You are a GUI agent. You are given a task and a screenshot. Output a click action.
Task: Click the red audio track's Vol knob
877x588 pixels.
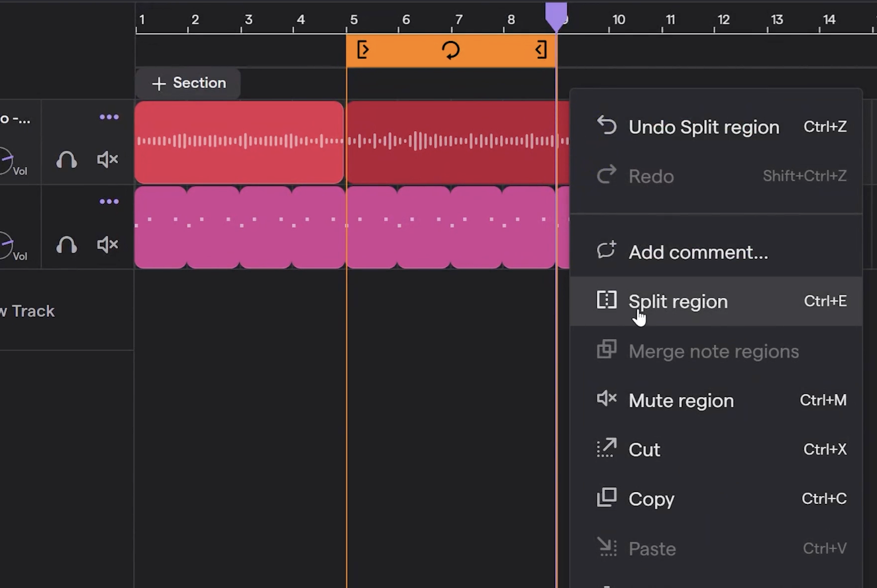(4, 160)
